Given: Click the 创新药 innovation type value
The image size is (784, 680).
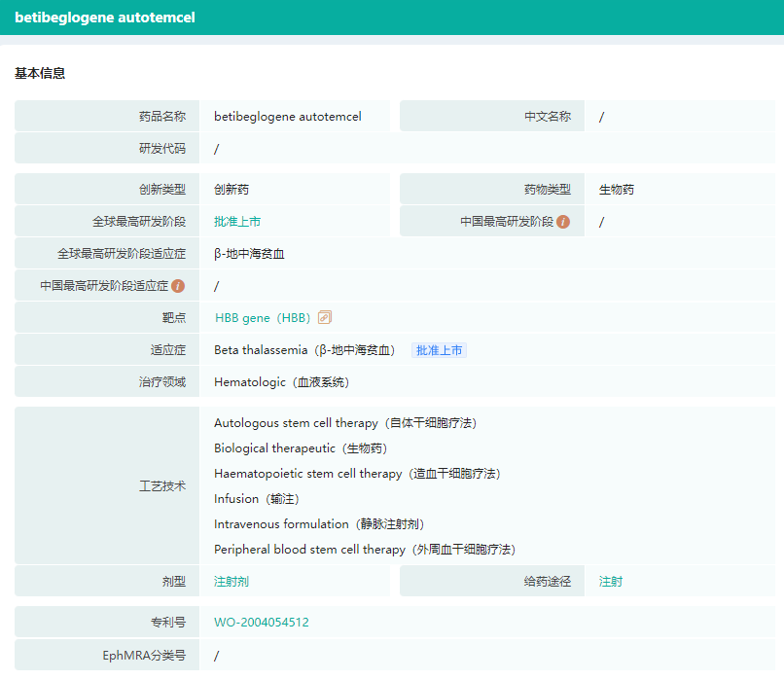Looking at the screenshot, I should pos(232,190).
